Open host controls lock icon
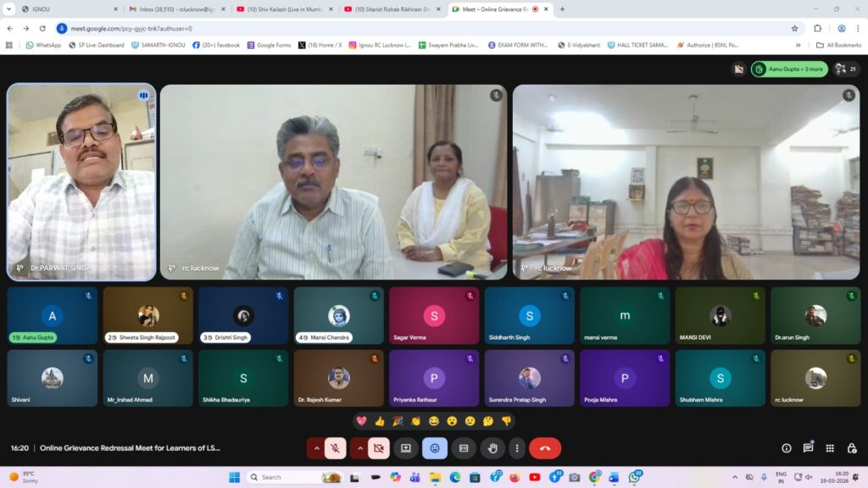 click(851, 448)
